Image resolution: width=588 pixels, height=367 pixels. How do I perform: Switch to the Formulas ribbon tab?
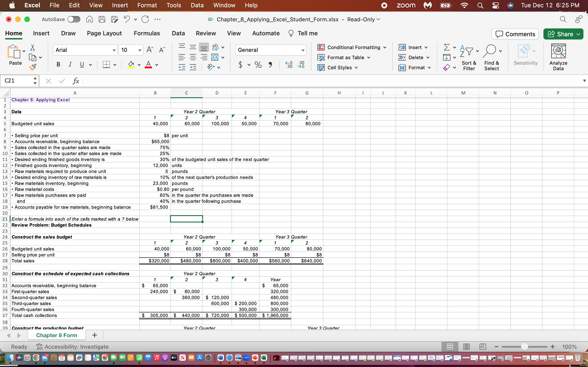click(147, 33)
